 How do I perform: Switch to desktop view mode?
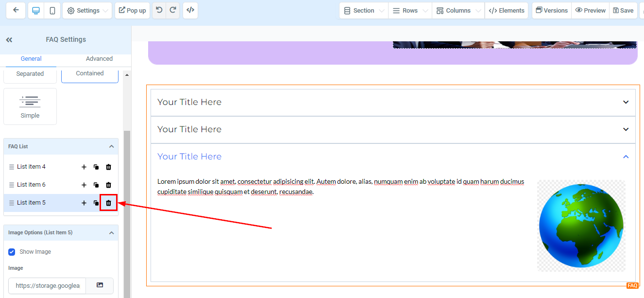click(x=35, y=10)
